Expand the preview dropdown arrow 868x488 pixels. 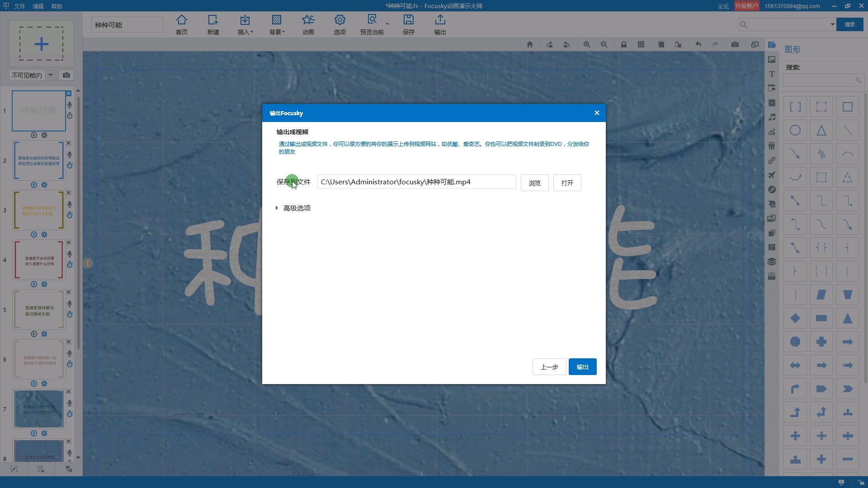387,24
